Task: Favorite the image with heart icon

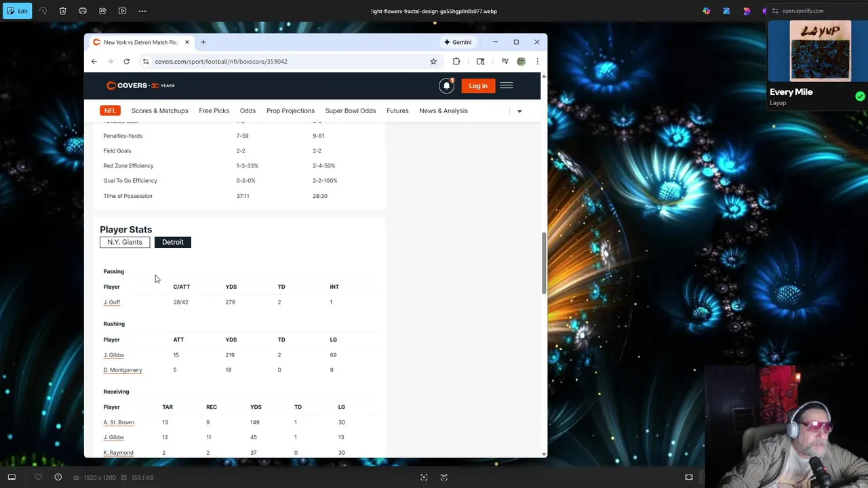Action: point(38,477)
